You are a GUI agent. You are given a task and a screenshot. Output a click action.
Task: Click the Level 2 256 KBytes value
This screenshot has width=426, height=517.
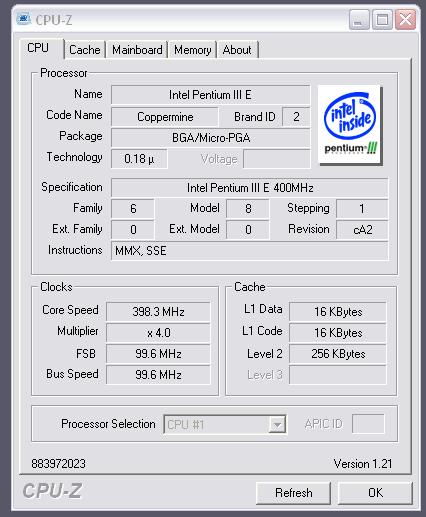pos(338,354)
